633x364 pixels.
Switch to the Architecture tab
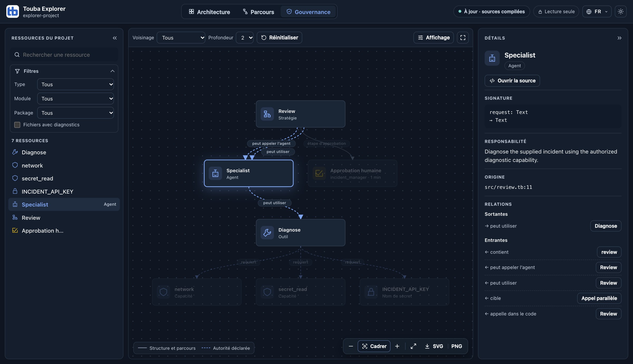[209, 12]
